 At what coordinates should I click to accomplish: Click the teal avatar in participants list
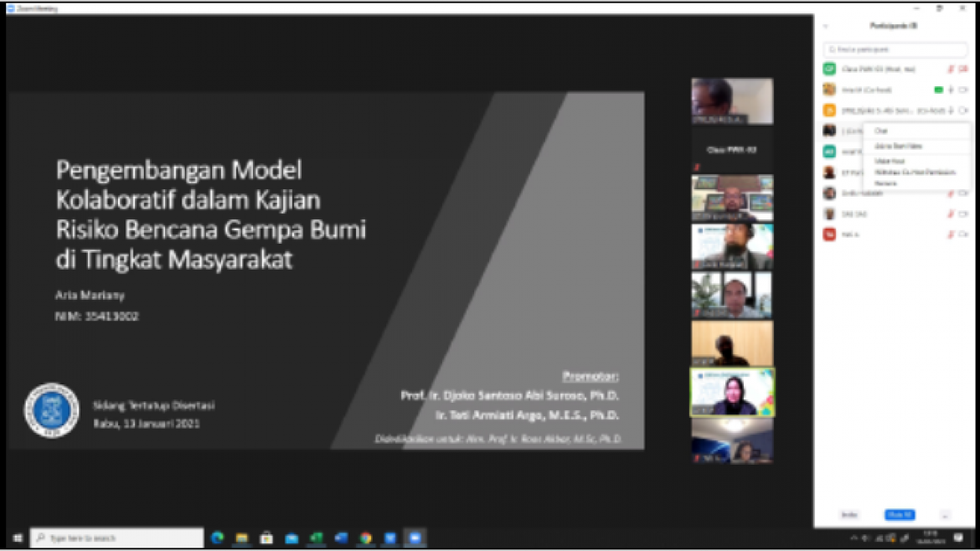pyautogui.click(x=829, y=152)
